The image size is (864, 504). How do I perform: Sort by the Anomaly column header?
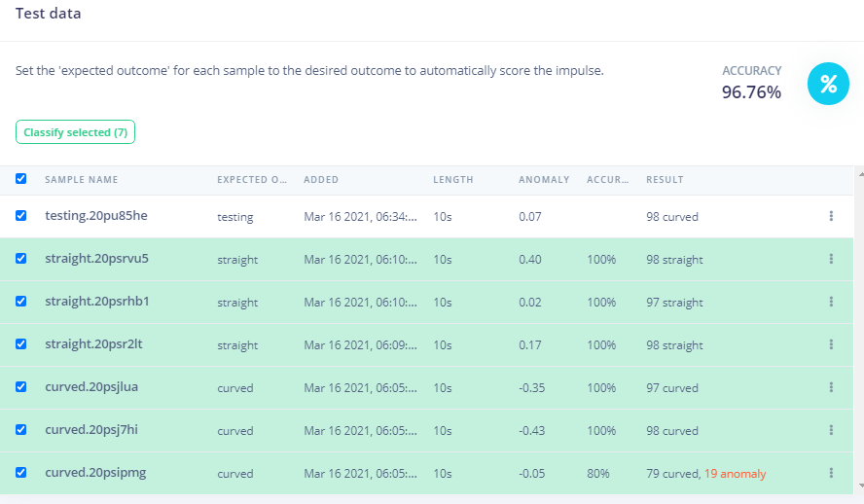544,180
